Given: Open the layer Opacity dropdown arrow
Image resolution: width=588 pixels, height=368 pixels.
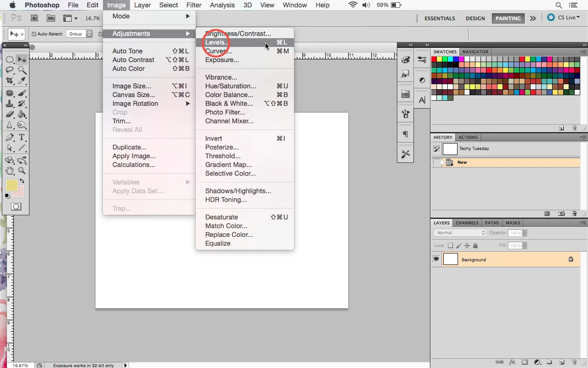Looking at the screenshot, I should [x=525, y=233].
